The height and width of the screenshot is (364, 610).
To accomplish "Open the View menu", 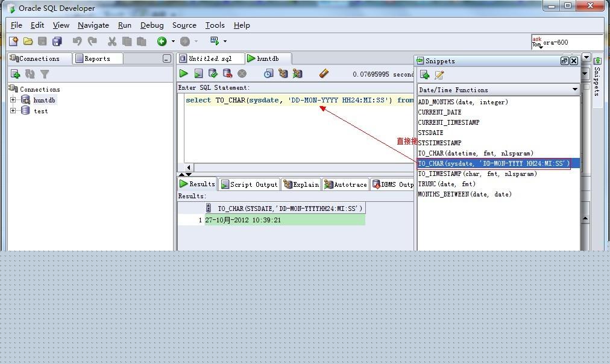I will tap(61, 25).
